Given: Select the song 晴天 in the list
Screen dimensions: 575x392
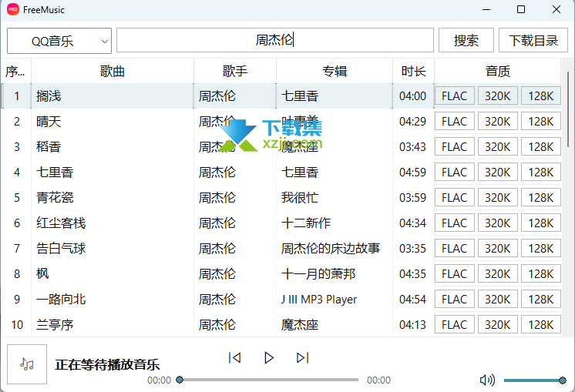Looking at the screenshot, I should pos(49,121).
